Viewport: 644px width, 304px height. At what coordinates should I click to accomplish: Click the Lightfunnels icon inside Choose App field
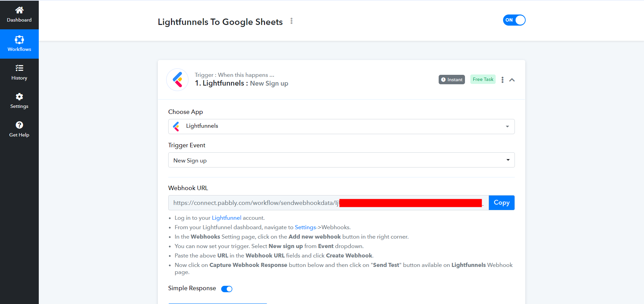tap(176, 126)
